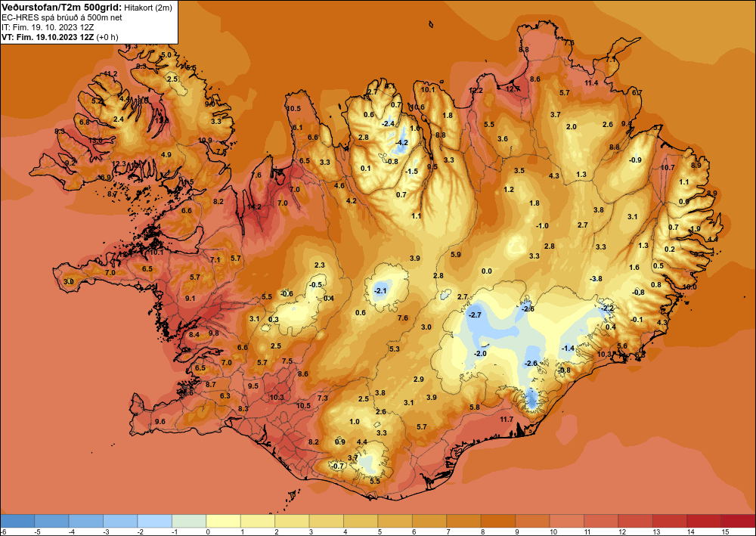This screenshot has width=756, height=536.
Task: Pick the darkest red legend swatch after 15
Action: [x=739, y=521]
